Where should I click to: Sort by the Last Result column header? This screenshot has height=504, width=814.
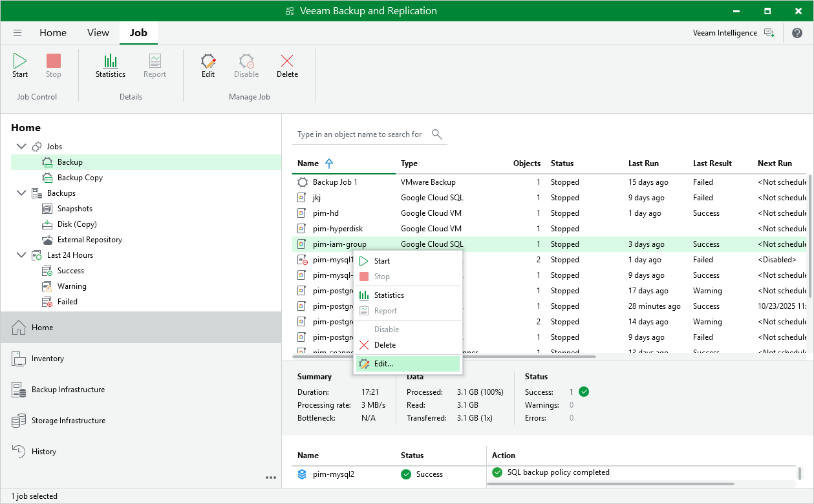click(712, 163)
